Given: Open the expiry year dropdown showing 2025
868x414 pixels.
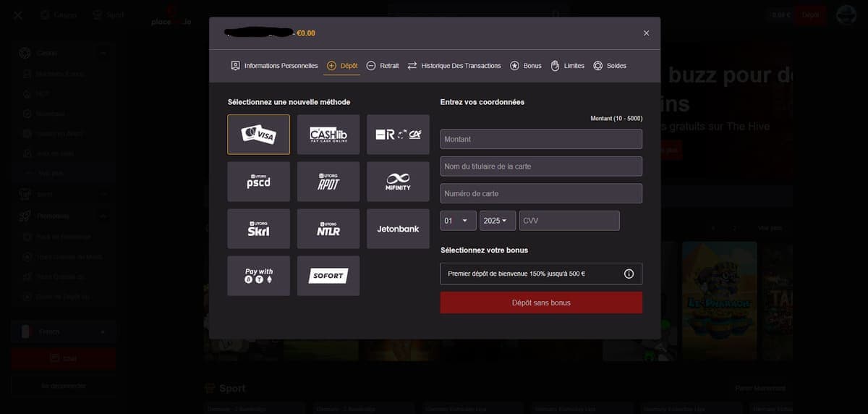Looking at the screenshot, I should [x=497, y=220].
